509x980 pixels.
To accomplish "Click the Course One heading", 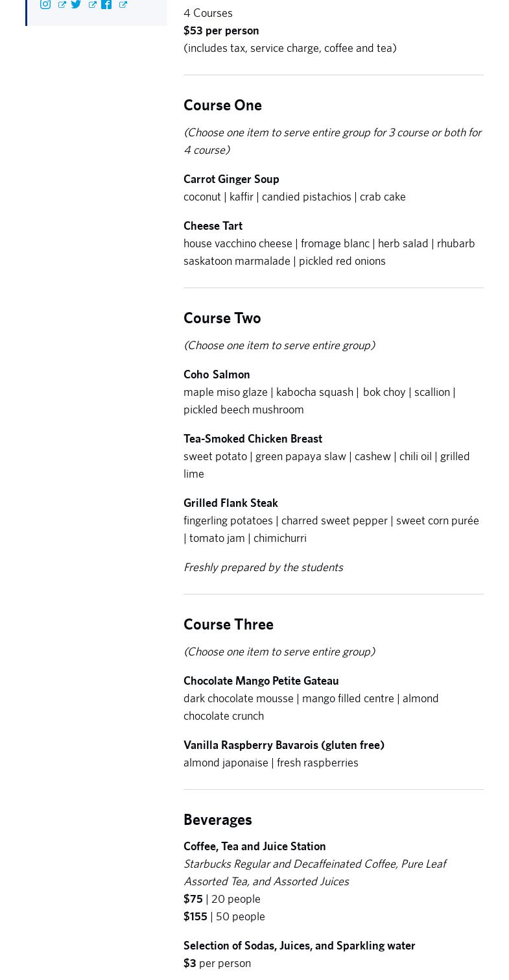I will click(x=222, y=105).
